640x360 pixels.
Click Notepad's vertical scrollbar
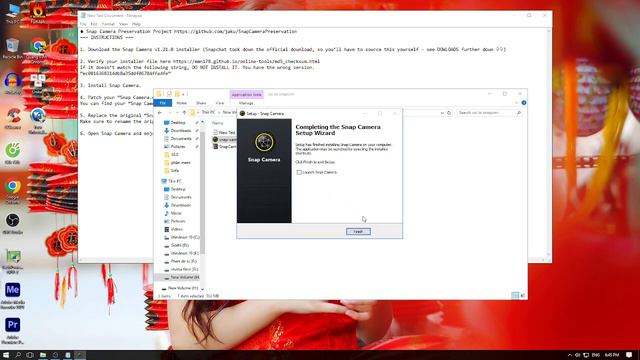click(549, 143)
